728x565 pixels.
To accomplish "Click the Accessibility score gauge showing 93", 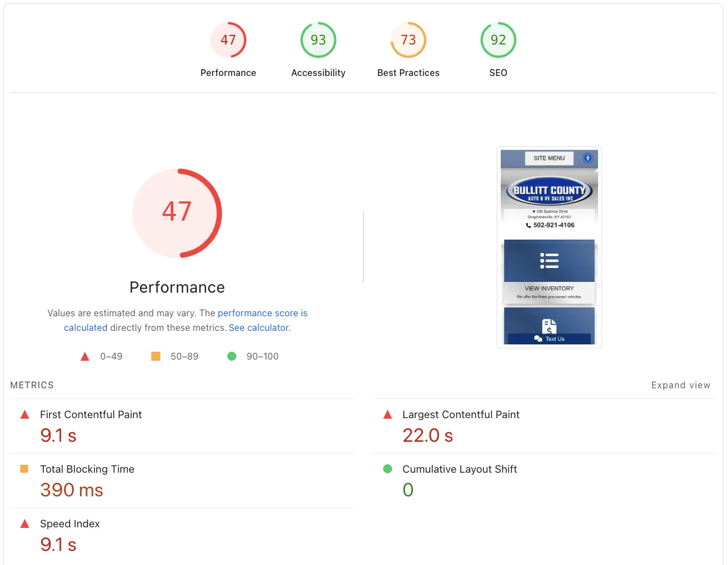I will pyautogui.click(x=318, y=40).
